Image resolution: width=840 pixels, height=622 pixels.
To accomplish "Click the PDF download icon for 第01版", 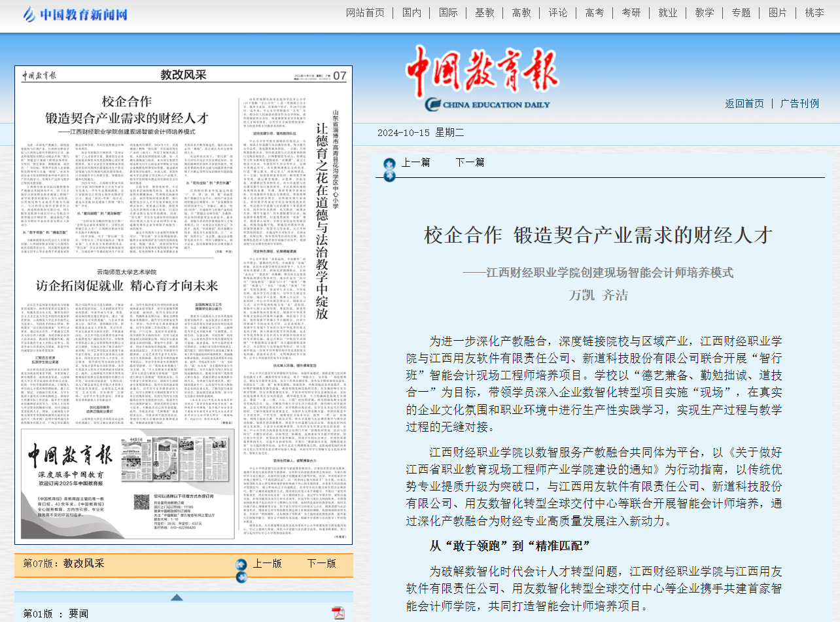I will click(x=338, y=613).
